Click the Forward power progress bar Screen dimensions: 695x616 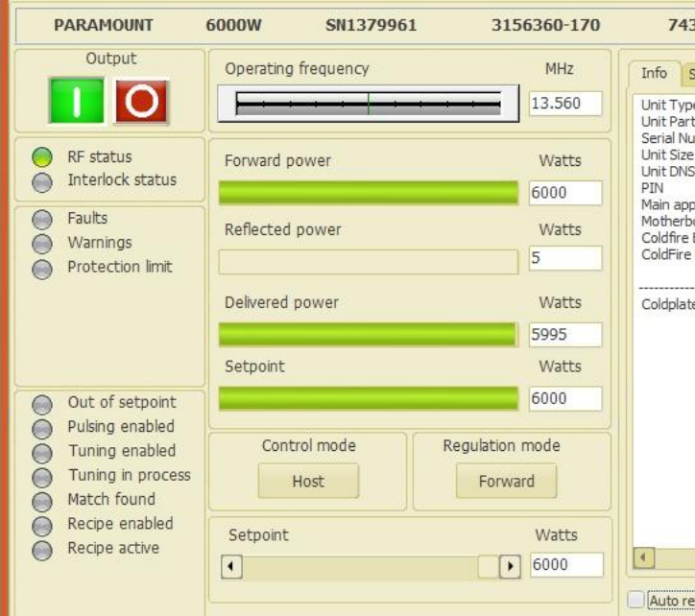click(369, 193)
